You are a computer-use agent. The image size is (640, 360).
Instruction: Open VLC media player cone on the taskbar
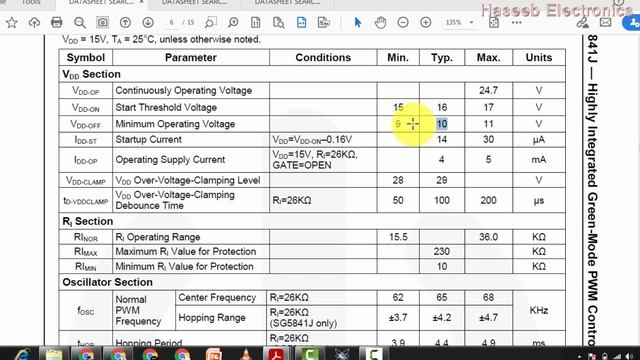click(x=245, y=354)
